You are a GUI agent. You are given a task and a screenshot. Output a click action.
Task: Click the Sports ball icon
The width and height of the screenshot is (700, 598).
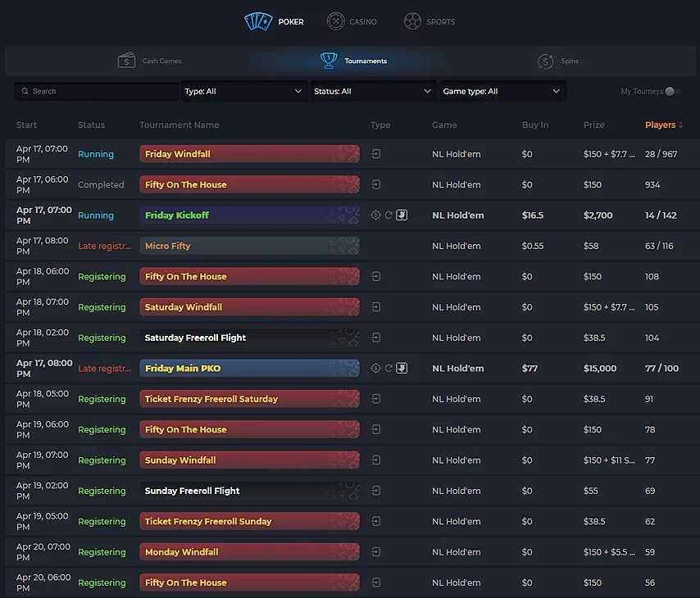pyautogui.click(x=412, y=21)
